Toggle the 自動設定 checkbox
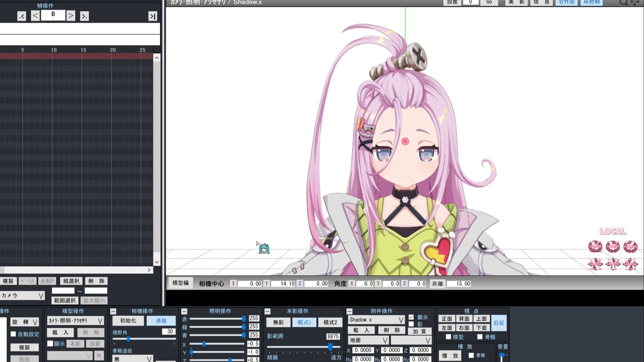 click(13, 334)
